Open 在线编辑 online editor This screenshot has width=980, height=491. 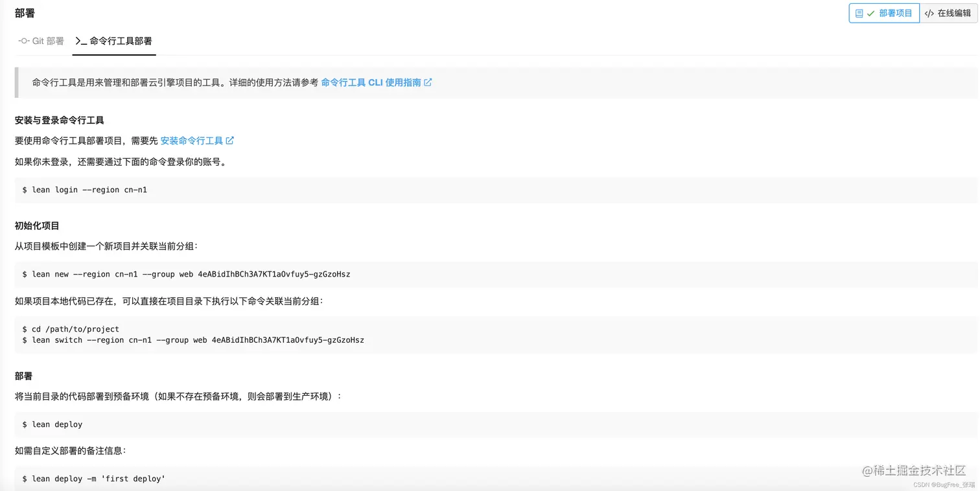[x=948, y=13]
